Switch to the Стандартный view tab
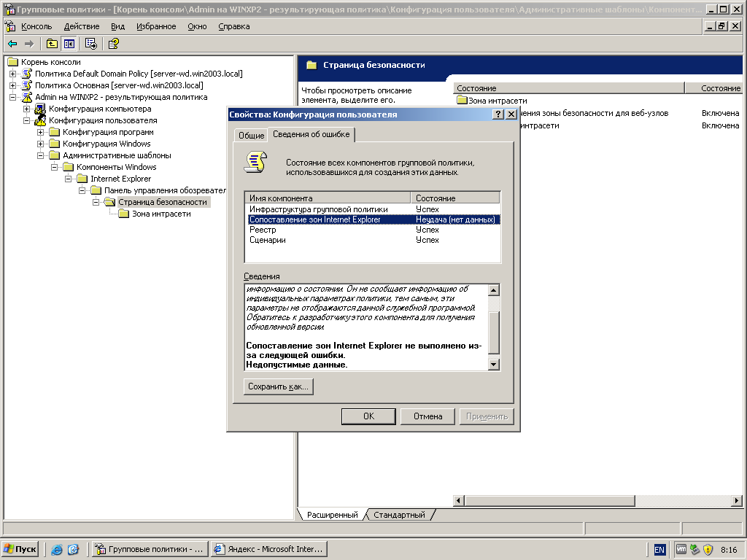This screenshot has width=747, height=560. [x=399, y=515]
